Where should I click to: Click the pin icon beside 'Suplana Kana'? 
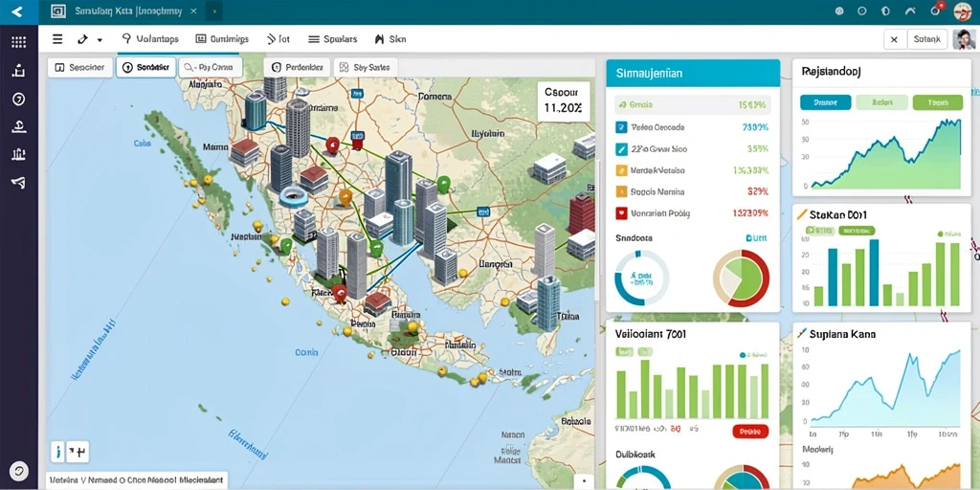tap(803, 334)
